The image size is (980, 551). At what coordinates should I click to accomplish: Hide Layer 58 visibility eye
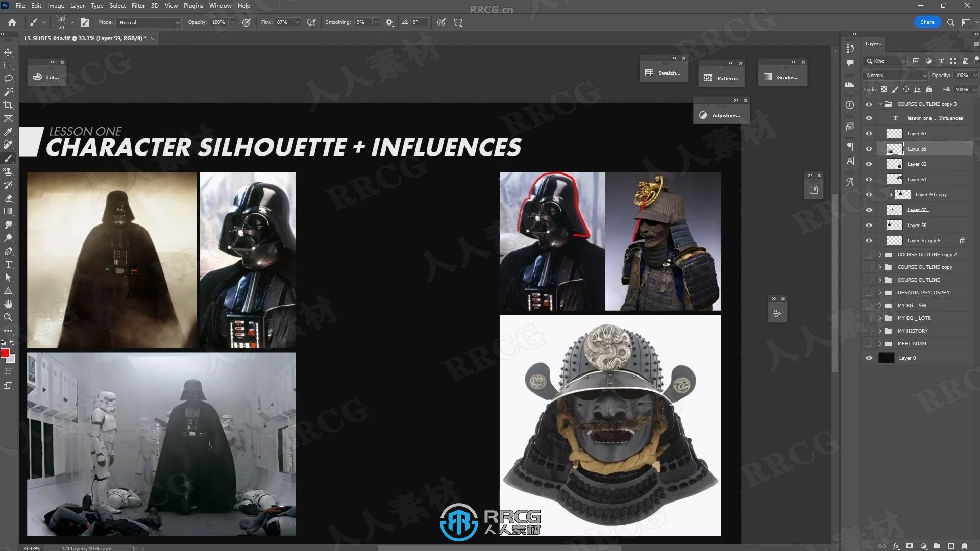point(869,225)
